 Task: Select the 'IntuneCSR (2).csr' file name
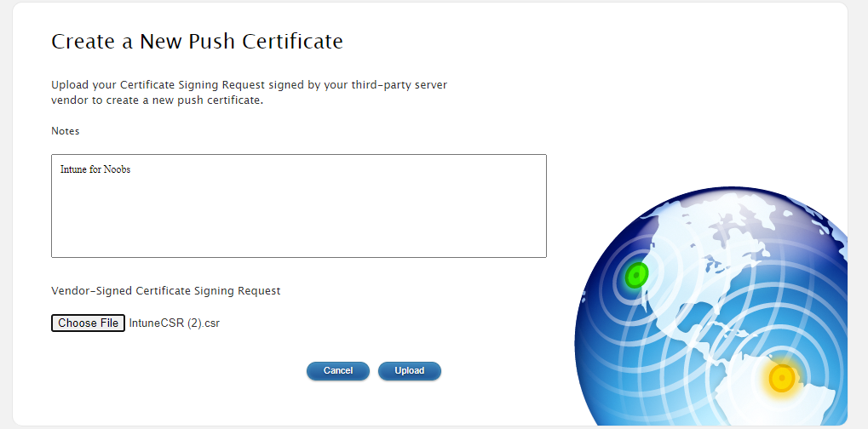pos(175,323)
